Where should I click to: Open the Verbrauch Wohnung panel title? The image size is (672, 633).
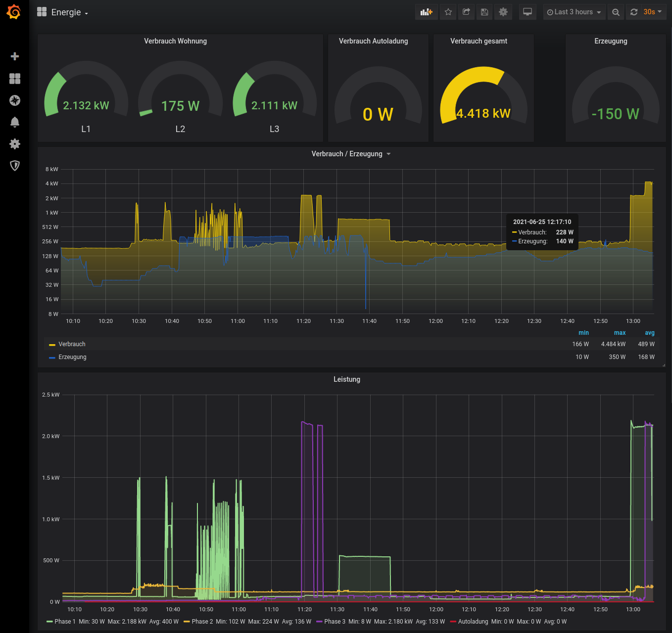click(x=175, y=41)
